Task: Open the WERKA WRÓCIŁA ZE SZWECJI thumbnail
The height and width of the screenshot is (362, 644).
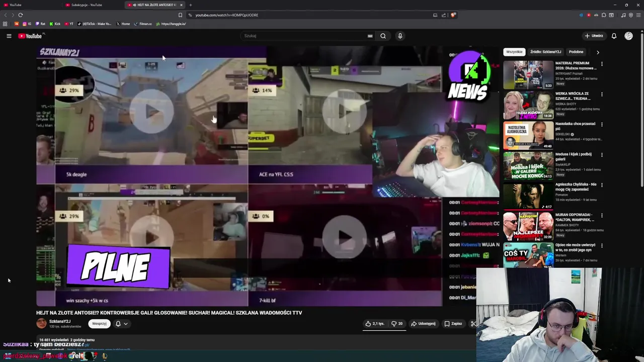Action: click(528, 105)
